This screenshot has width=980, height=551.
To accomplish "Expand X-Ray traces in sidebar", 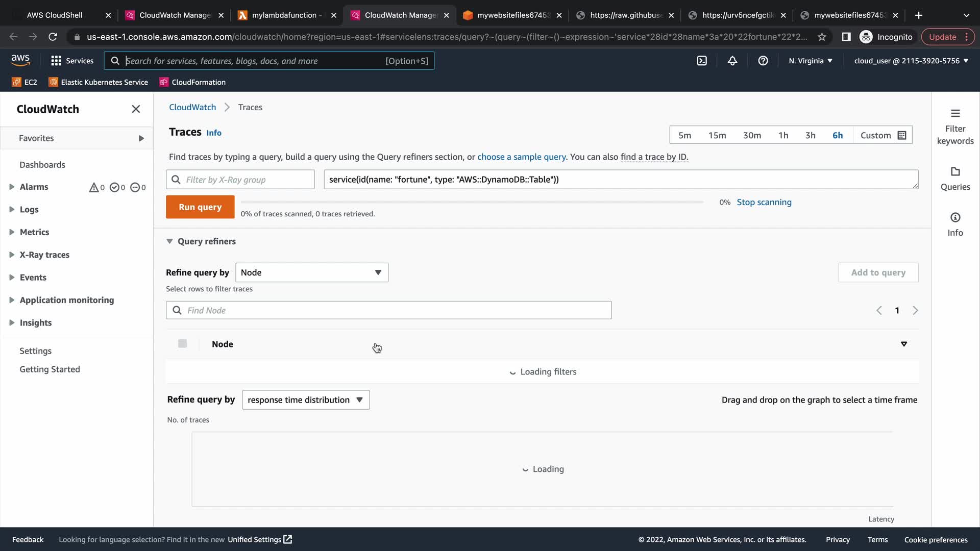I will [x=12, y=255].
